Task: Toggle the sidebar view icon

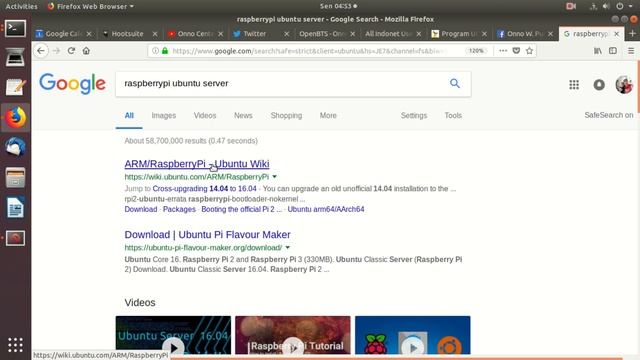Action: pyautogui.click(x=613, y=51)
